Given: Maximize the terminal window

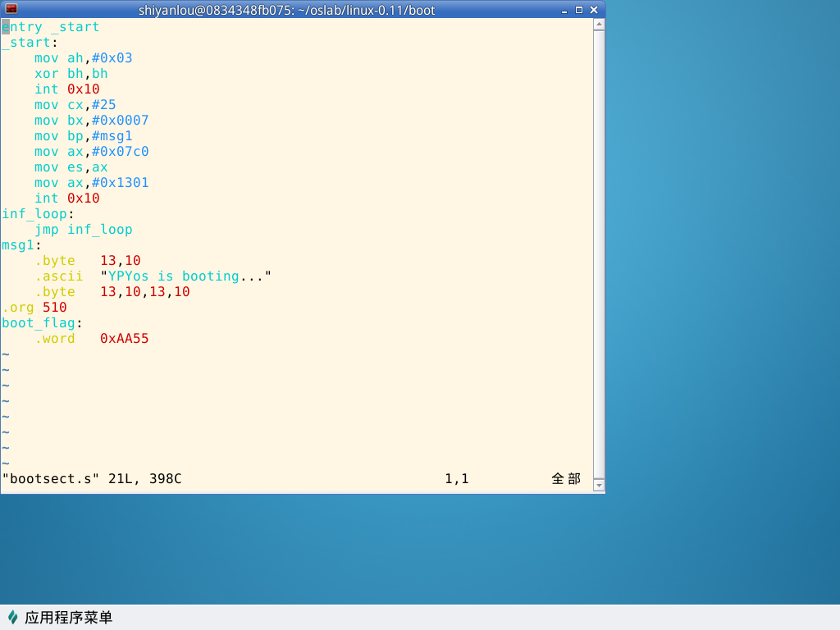Looking at the screenshot, I should [x=578, y=11].
